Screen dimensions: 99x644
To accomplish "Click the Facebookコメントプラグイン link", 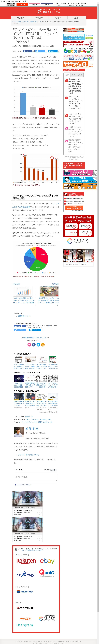I will (24, 485).
